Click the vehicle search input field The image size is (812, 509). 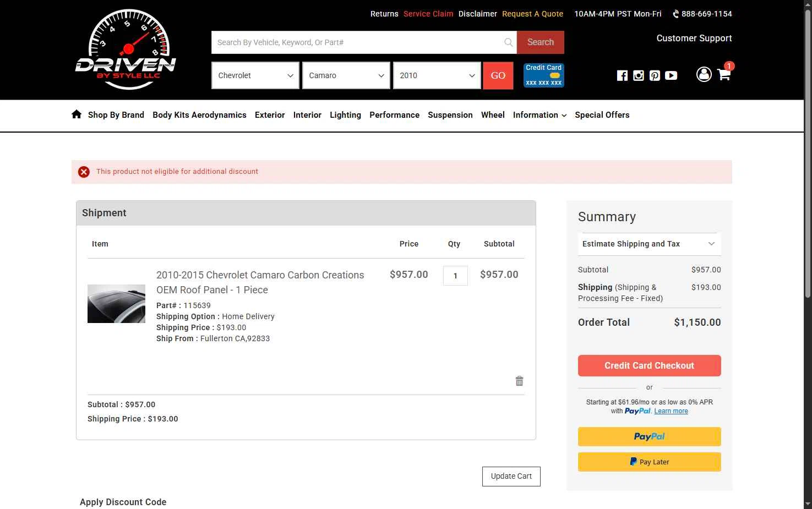(364, 42)
